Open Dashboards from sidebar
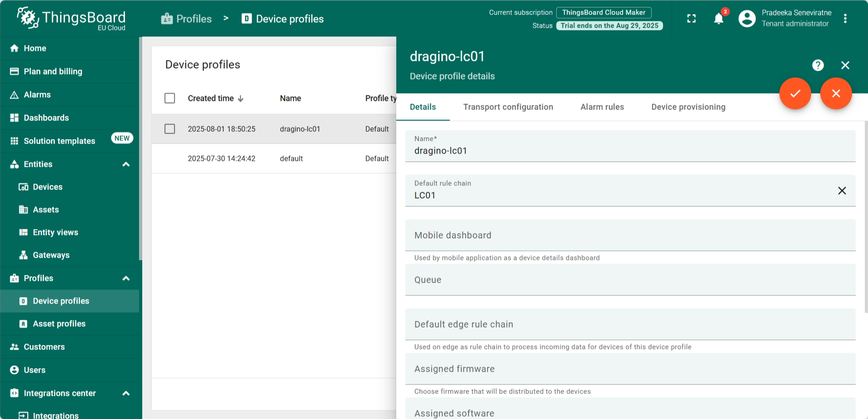Screen dimensions: 868x419 [70, 118]
